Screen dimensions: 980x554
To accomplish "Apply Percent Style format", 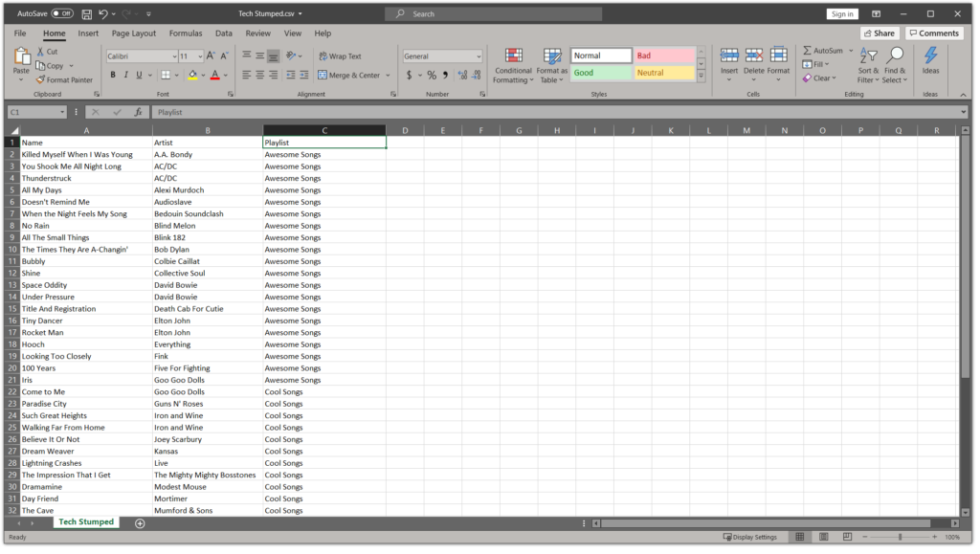I will [x=432, y=75].
